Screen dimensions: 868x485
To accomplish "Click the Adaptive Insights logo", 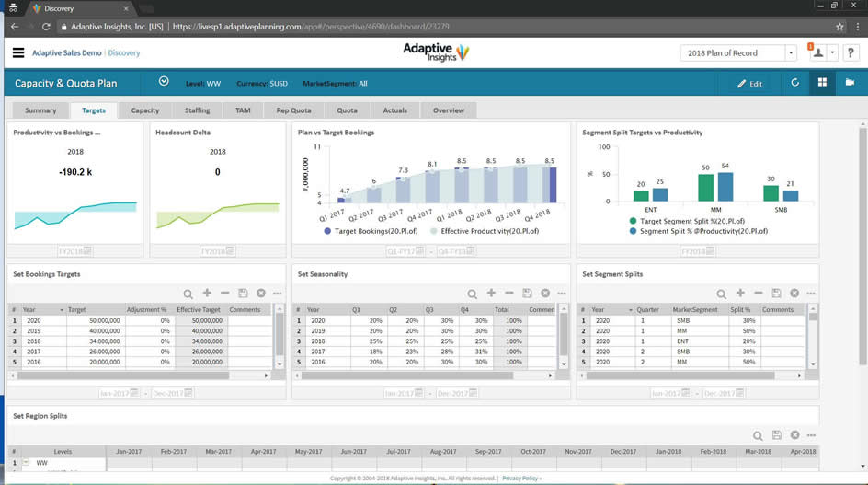I will 436,52.
